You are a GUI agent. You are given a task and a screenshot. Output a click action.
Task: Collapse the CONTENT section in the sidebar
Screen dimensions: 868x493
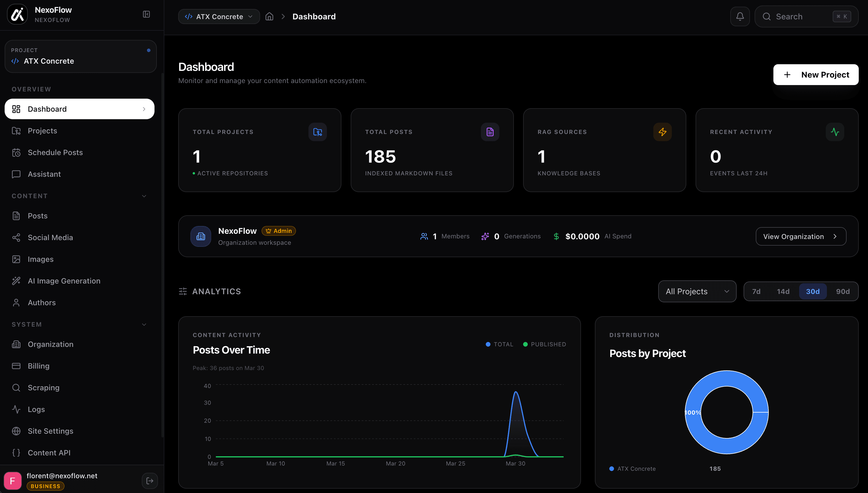pos(144,196)
